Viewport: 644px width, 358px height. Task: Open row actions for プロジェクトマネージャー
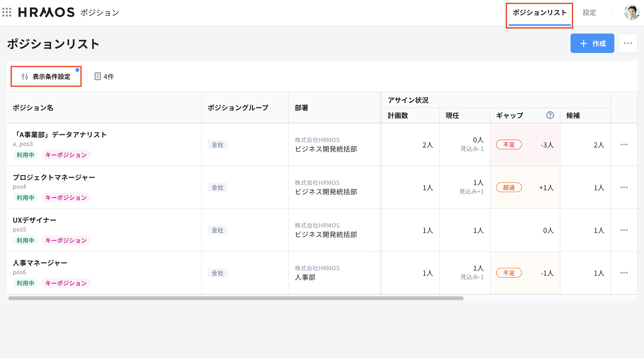coord(624,187)
